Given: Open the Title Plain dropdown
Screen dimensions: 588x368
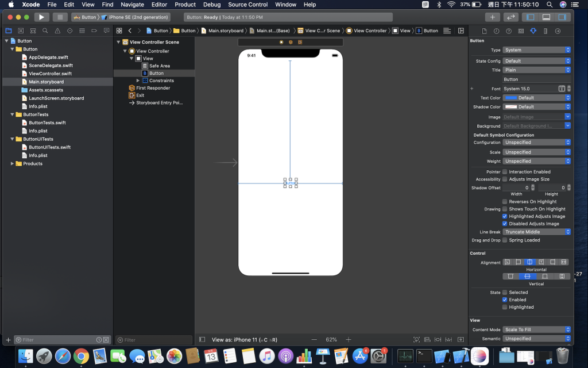Looking at the screenshot, I should click(x=537, y=70).
